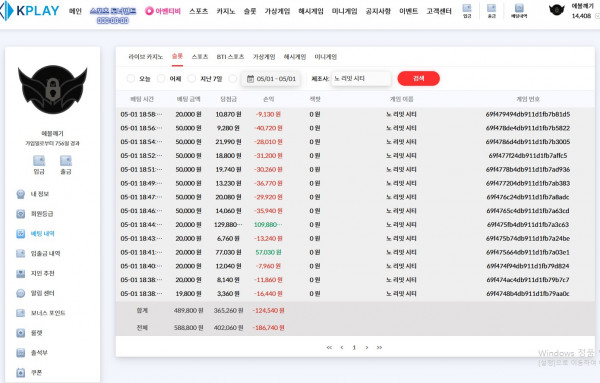Click the 손익 column header
This screenshot has width=600, height=383.
268,99
